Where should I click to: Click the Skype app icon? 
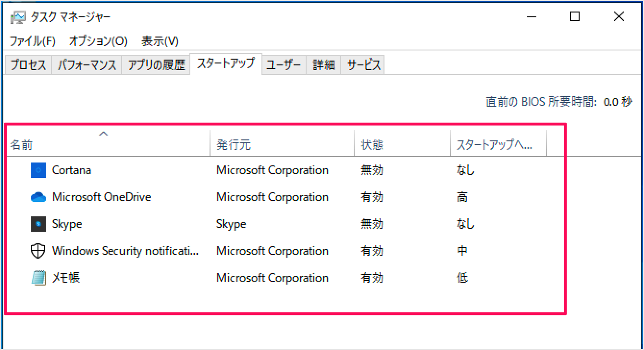[x=38, y=224]
